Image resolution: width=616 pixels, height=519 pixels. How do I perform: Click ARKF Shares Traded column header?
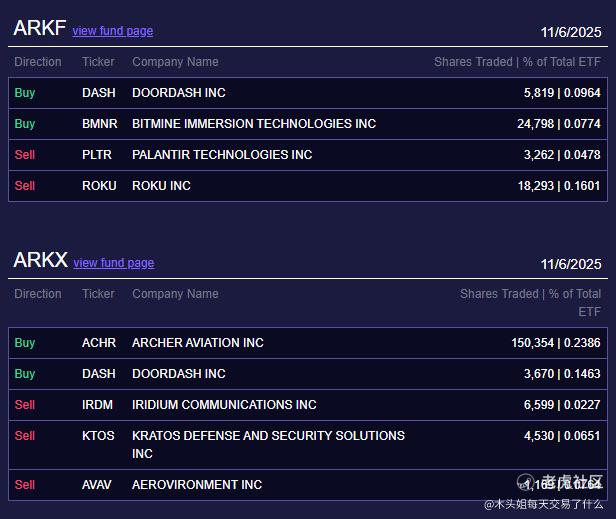517,62
